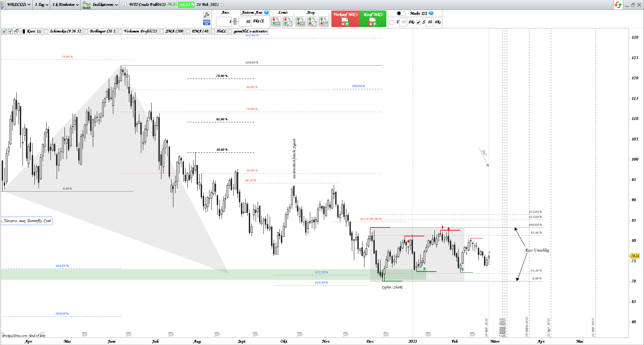Click the second order icon under Limit
Viewport: 644px width, 345px height.
click(x=287, y=22)
